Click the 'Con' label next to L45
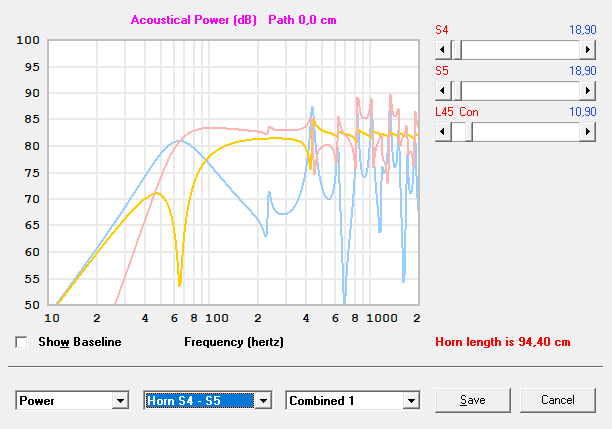612x429 pixels. pyautogui.click(x=469, y=112)
